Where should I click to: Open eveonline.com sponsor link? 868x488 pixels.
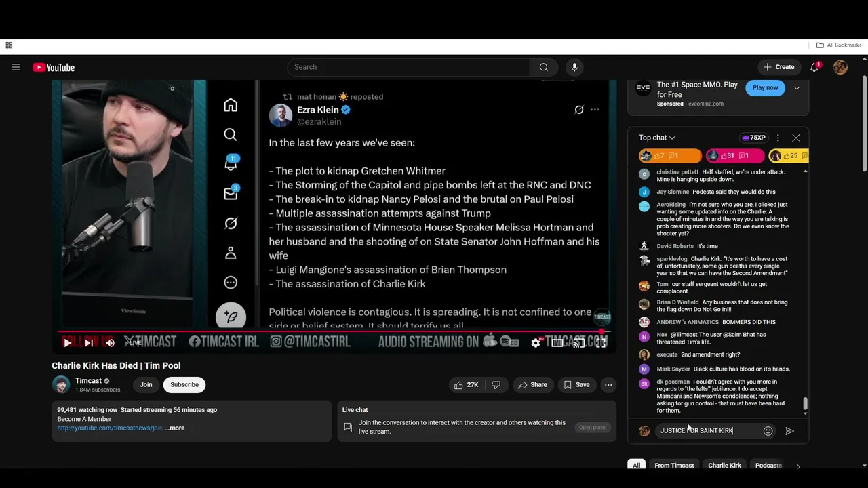tap(705, 104)
